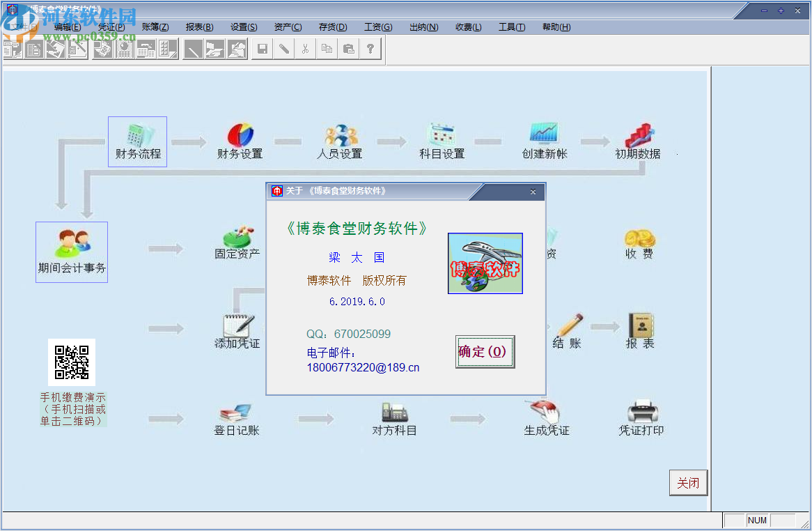Open the 编辑(E) menu
Image resolution: width=812 pixels, height=531 pixels.
68,27
